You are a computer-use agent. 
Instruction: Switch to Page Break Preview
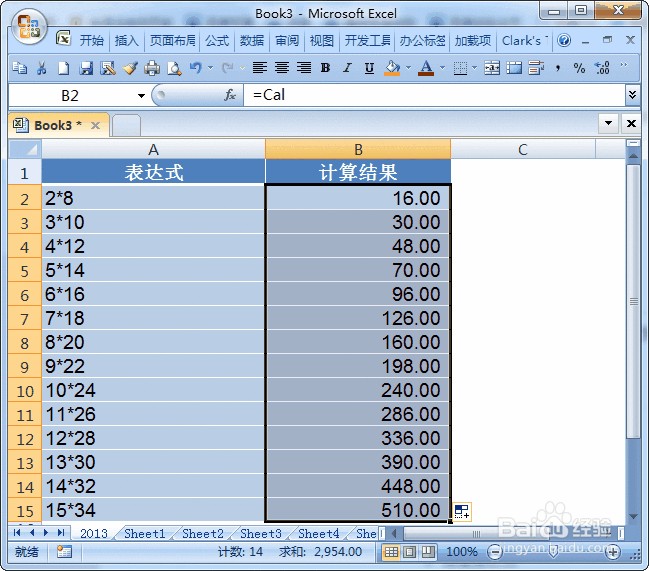click(428, 552)
